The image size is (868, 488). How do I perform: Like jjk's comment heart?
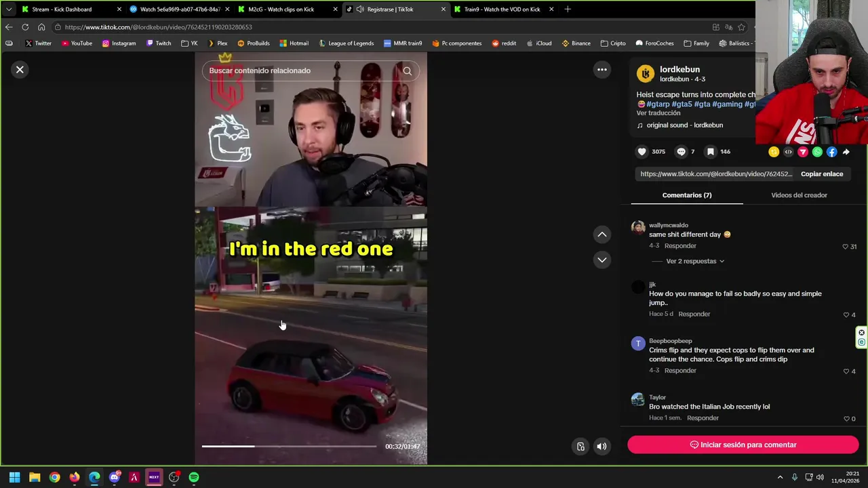tap(846, 315)
